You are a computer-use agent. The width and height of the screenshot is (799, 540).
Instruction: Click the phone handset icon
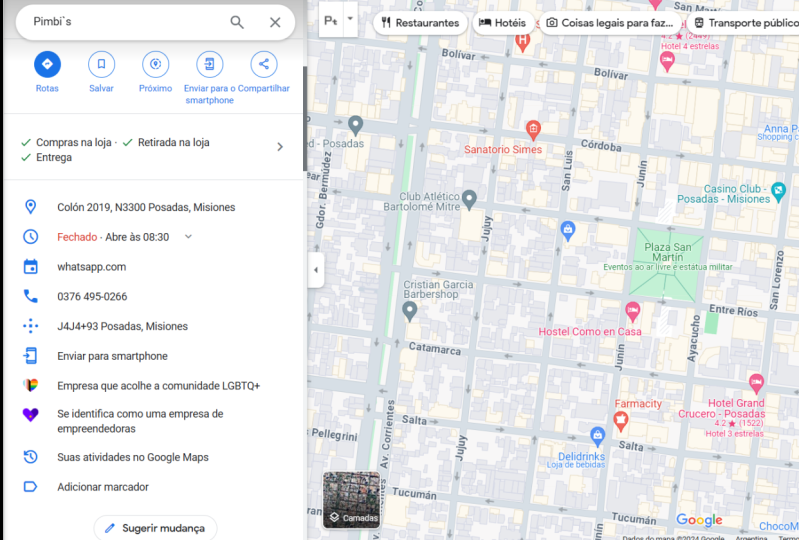(x=31, y=296)
